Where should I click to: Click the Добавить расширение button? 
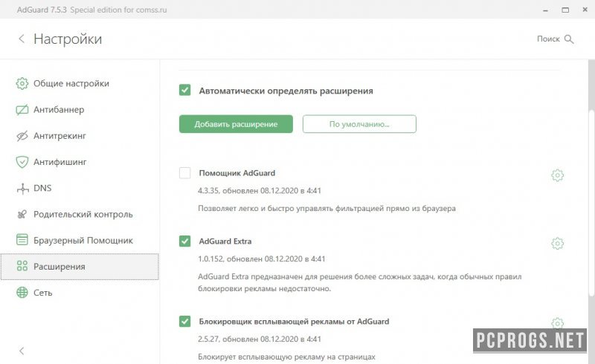(x=236, y=124)
